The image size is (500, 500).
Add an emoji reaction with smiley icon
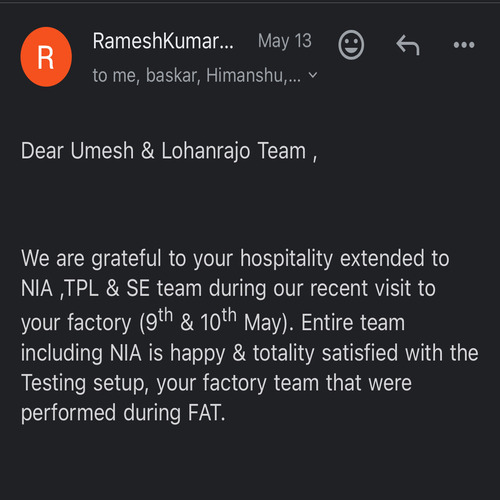(x=351, y=45)
